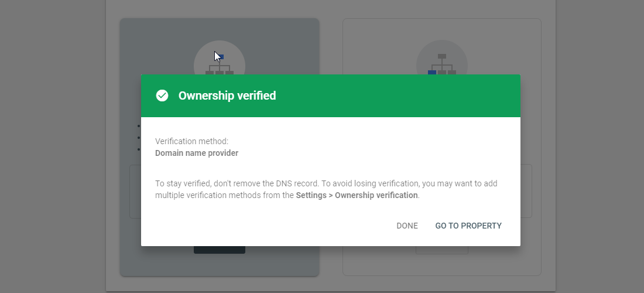Image resolution: width=644 pixels, height=293 pixels.
Task: Click the Verification method label
Action: 192,141
